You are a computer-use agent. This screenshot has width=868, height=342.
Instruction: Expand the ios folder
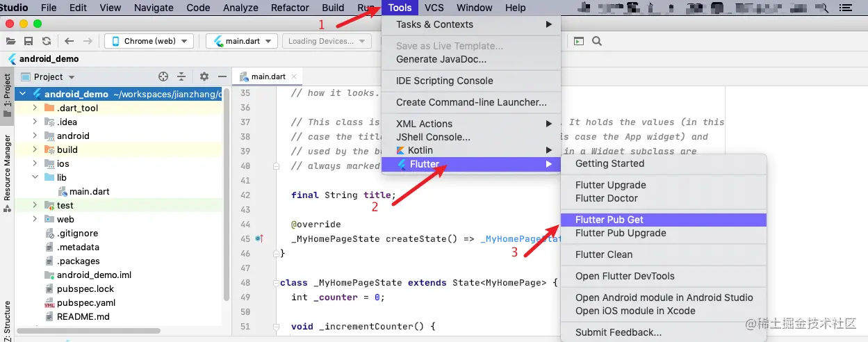click(35, 163)
